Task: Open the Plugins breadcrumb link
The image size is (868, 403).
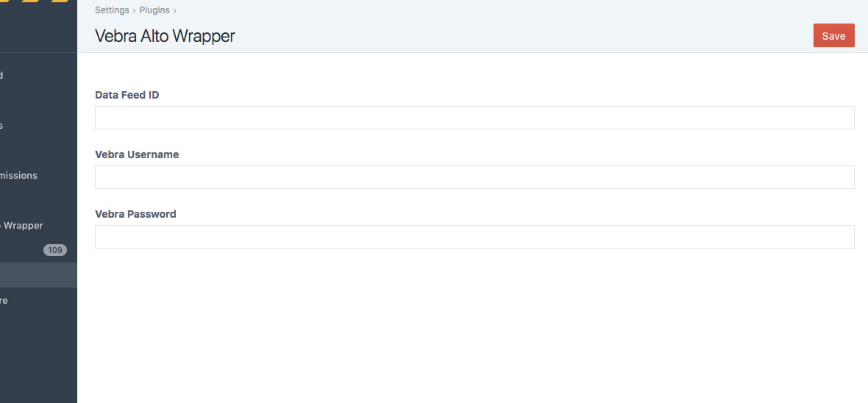Action: [x=154, y=10]
